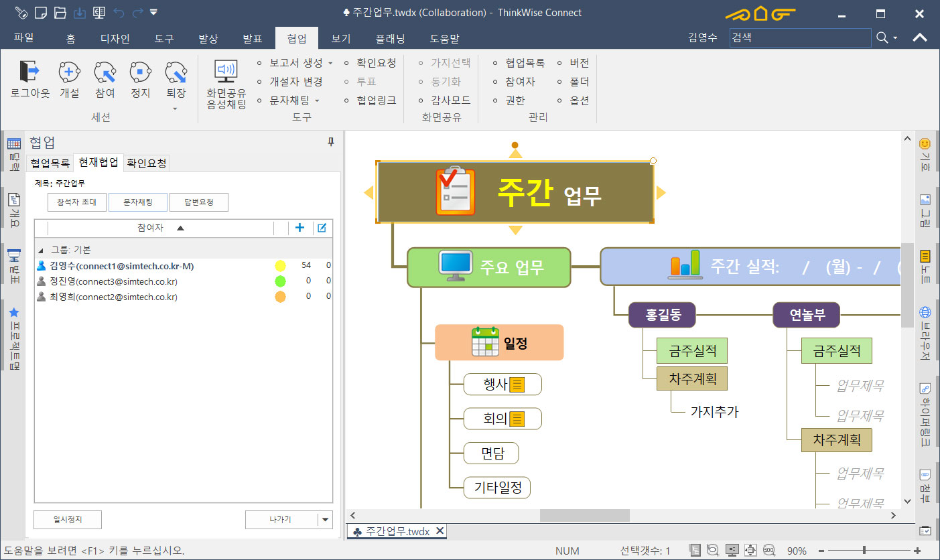Click the 버전 version ribbon option

[574, 63]
